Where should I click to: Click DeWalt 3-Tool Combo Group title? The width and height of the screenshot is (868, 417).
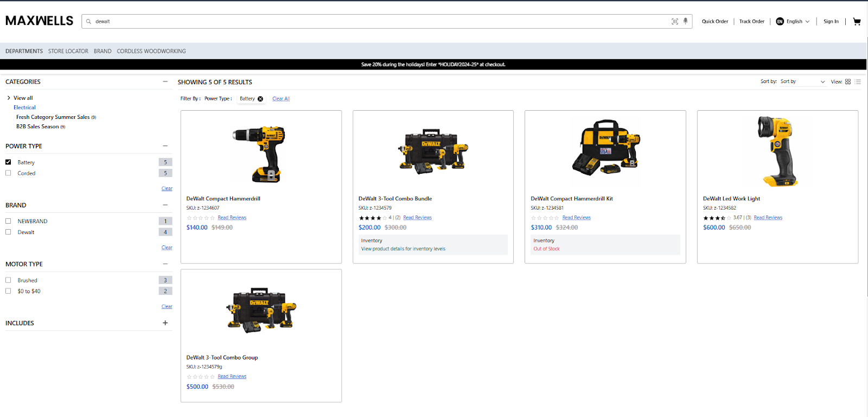pos(222,358)
